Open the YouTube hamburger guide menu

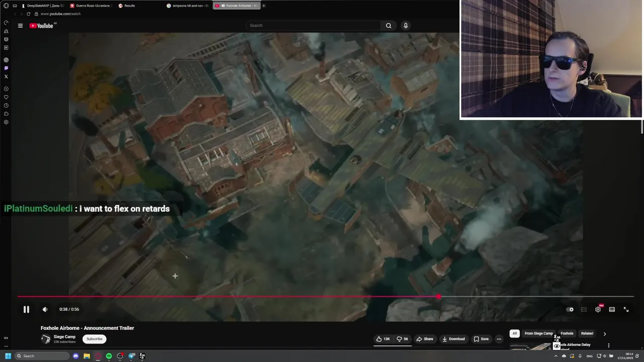point(20,26)
